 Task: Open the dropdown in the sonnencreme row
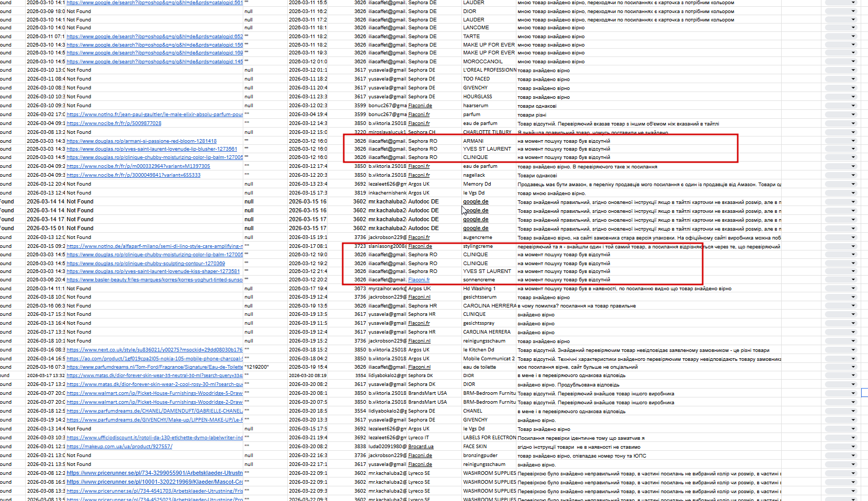click(x=840, y=280)
